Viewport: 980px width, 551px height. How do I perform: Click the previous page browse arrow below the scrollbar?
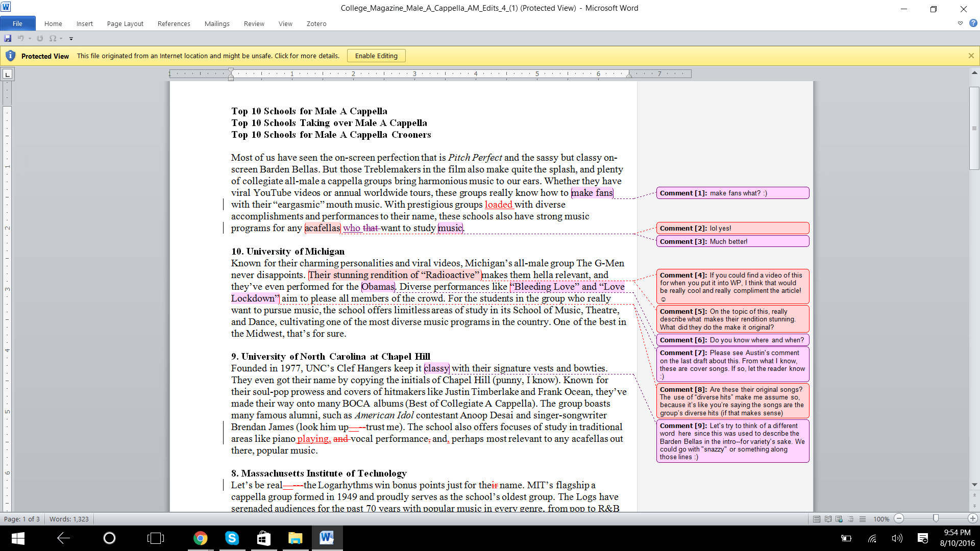[x=974, y=494]
